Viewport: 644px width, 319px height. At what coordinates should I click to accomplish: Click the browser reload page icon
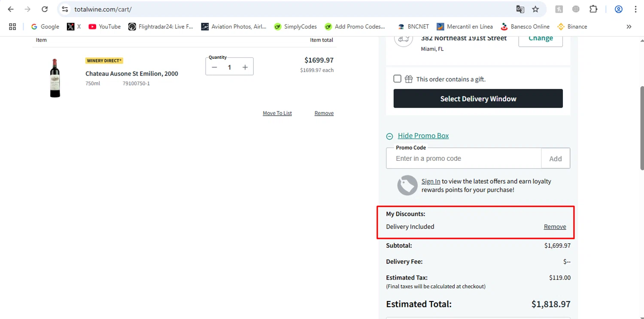click(45, 9)
